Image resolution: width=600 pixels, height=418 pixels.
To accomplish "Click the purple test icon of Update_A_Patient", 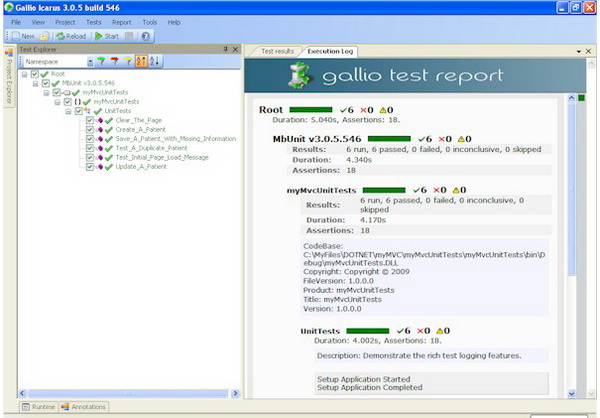I will pyautogui.click(x=100, y=167).
